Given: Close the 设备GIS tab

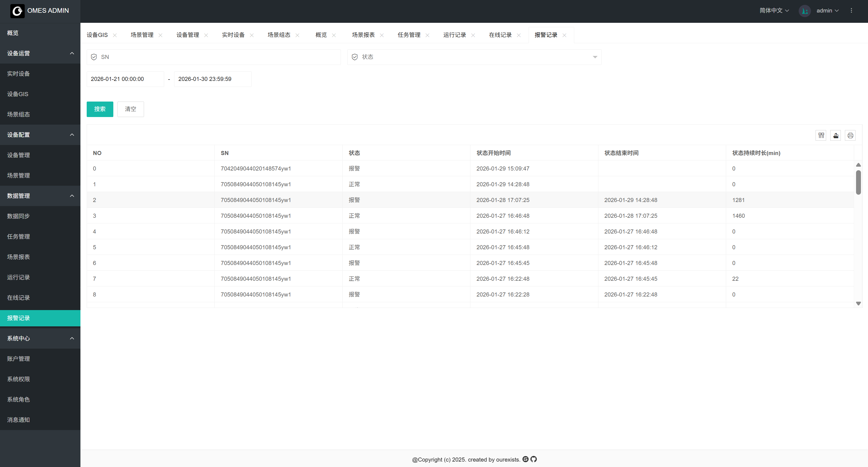Looking at the screenshot, I should click(115, 35).
